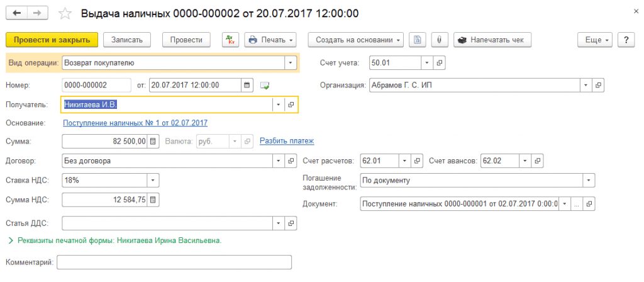Open calendar picker for document date

point(247,85)
